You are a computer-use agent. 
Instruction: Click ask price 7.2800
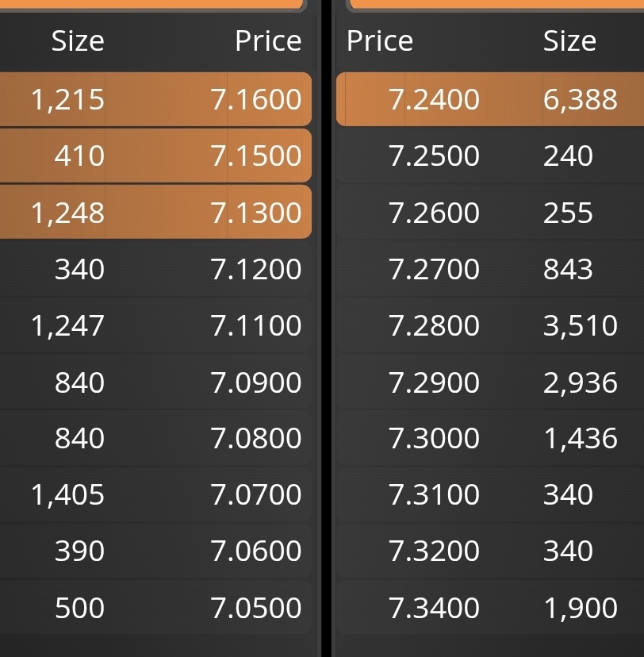[x=434, y=325]
